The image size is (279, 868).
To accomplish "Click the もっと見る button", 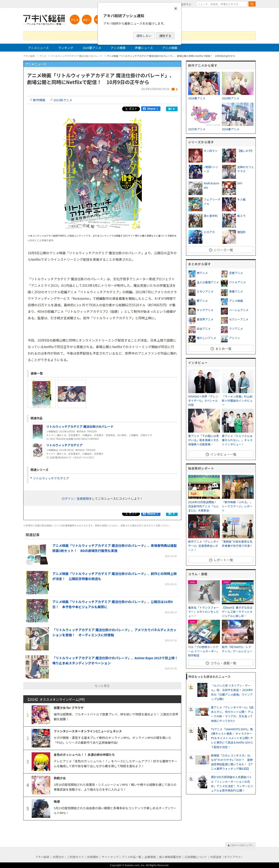I will click(x=102, y=686).
